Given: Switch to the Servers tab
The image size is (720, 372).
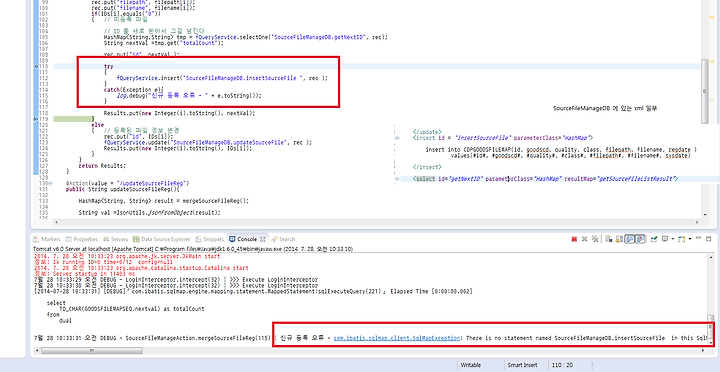Looking at the screenshot, I should 115,239.
